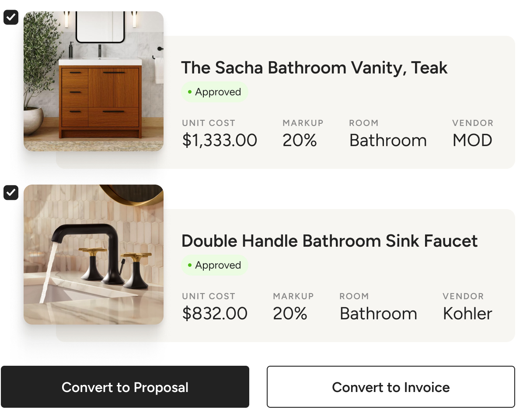Image resolution: width=516 pixels, height=420 pixels.
Task: Edit the faucet's 20% markup value
Action: (x=290, y=314)
